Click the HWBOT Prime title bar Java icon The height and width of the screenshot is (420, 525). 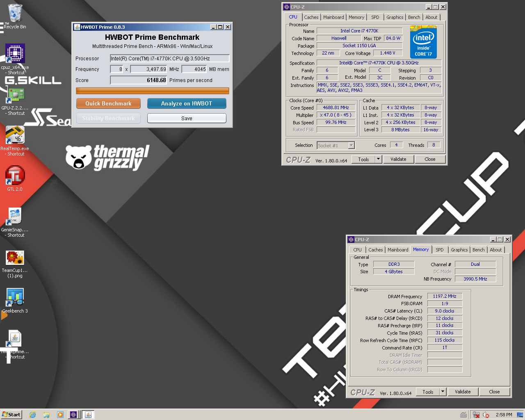coord(77,27)
